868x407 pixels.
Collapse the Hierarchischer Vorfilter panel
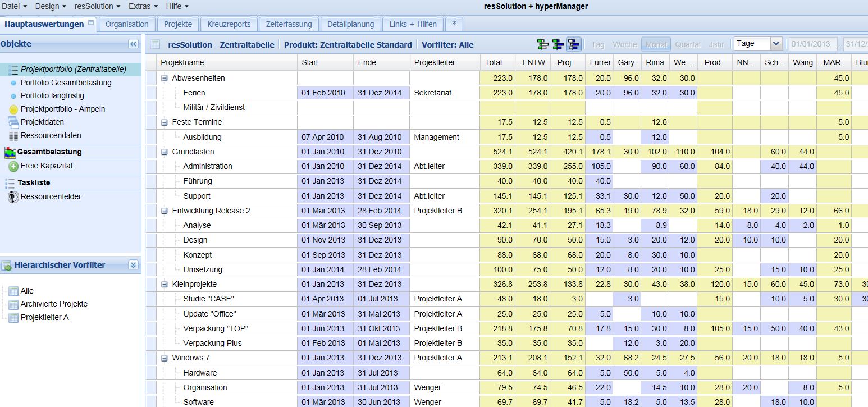pos(133,265)
